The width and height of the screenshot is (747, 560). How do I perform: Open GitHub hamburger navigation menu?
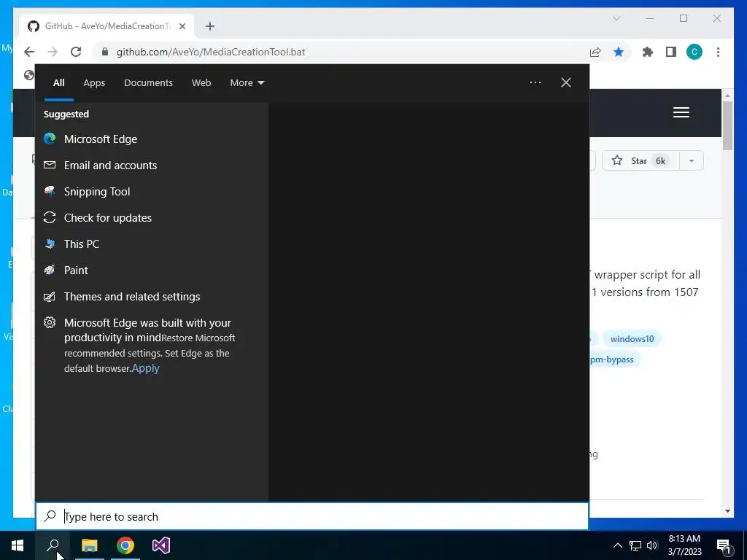(681, 112)
